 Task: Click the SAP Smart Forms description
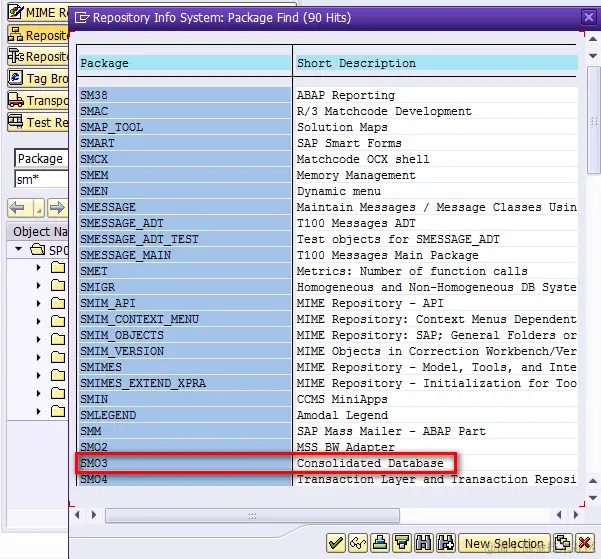click(x=349, y=143)
